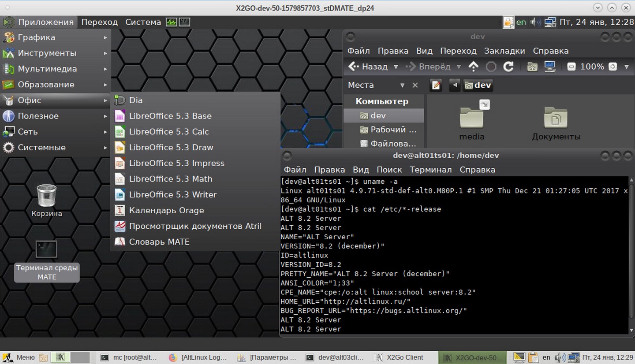Viewport: 635px width, 364px height.
Task: Click dev path bar button
Action: (478, 85)
